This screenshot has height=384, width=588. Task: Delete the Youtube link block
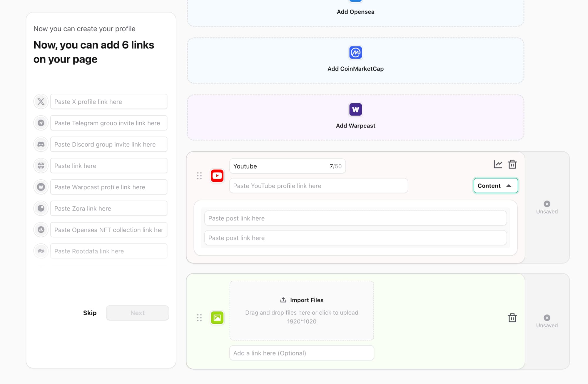click(512, 164)
